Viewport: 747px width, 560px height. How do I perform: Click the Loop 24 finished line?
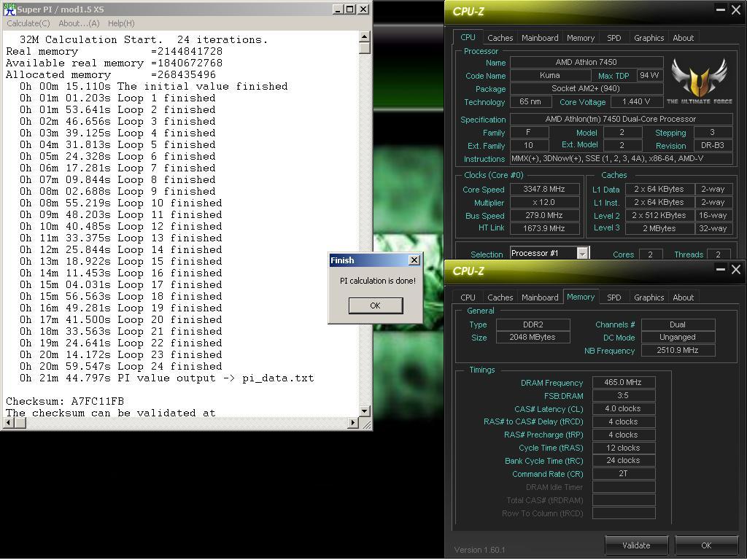121,366
